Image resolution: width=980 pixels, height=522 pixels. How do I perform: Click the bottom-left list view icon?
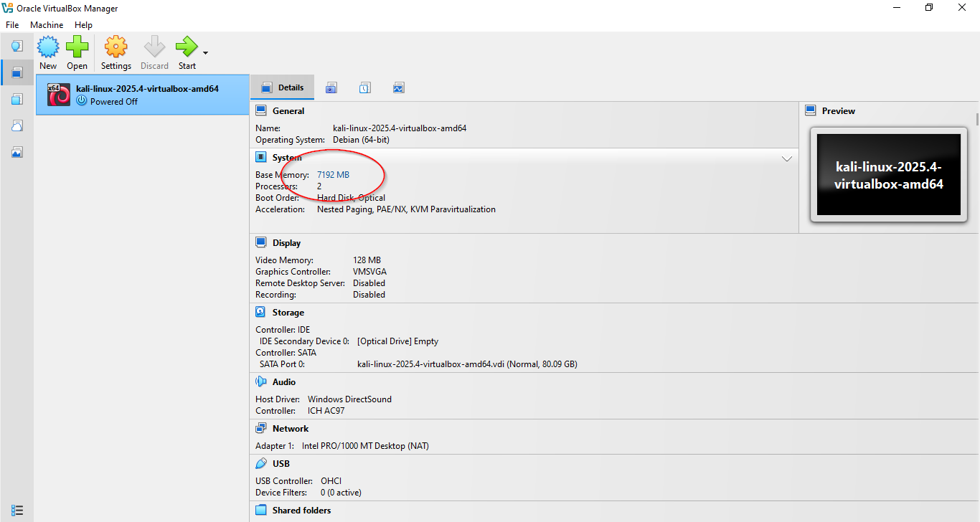pyautogui.click(x=17, y=510)
